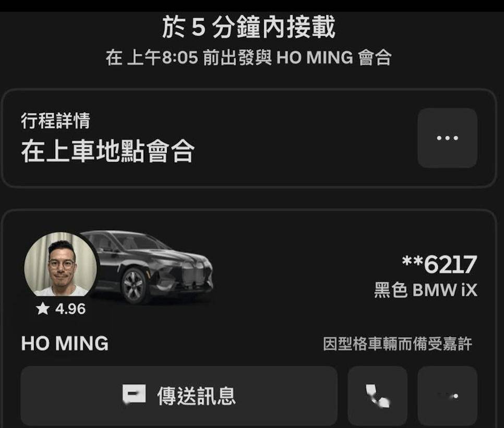Tap the 4.96 rating score
This screenshot has height=428, width=504.
[70, 309]
